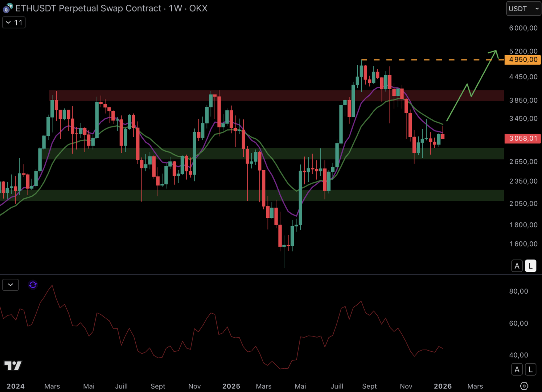Click the TradingView logo watermark
This screenshot has height=392, width=542.
(x=13, y=366)
